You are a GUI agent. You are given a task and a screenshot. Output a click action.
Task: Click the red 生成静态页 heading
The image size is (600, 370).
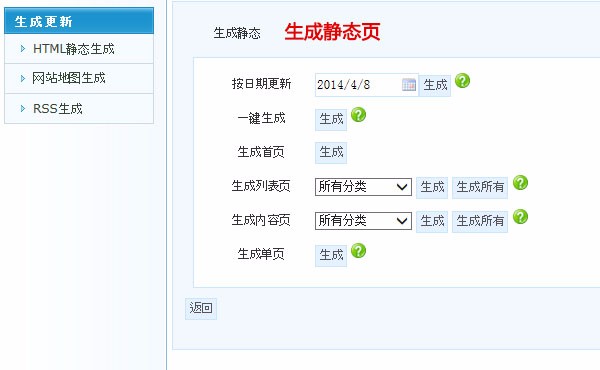click(332, 32)
